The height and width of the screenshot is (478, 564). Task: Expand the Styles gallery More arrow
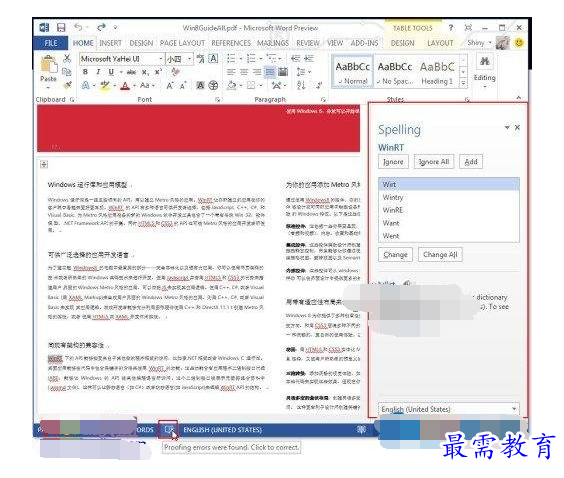point(464,84)
